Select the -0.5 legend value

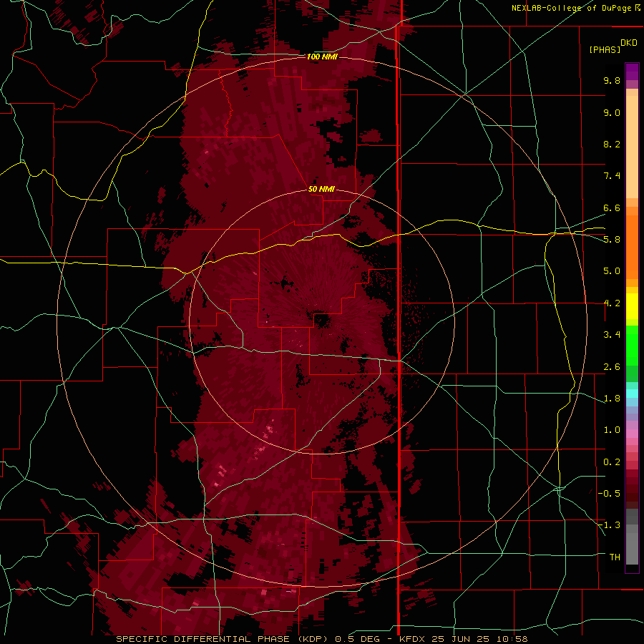[610, 494]
